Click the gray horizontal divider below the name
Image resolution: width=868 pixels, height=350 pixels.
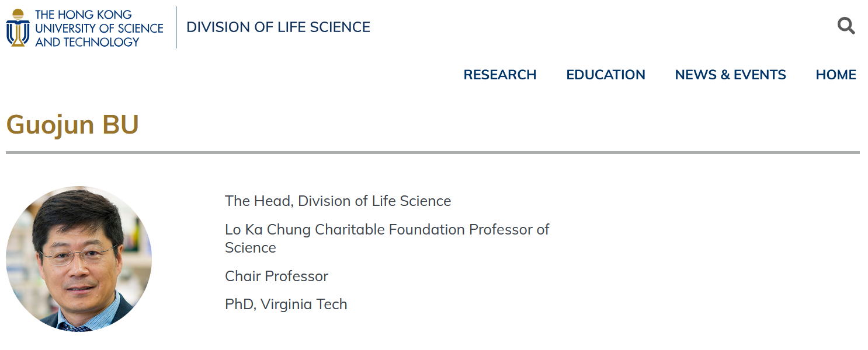(x=432, y=152)
